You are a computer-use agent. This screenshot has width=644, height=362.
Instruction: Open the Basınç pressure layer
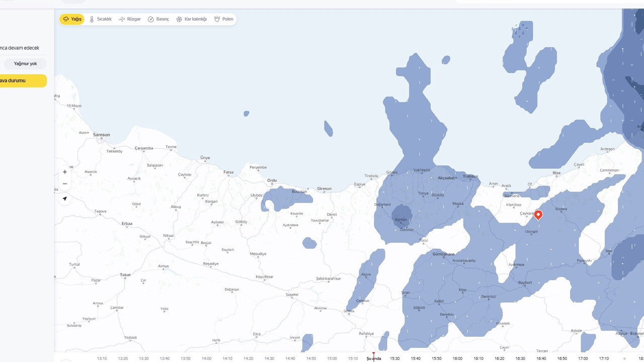pyautogui.click(x=158, y=19)
